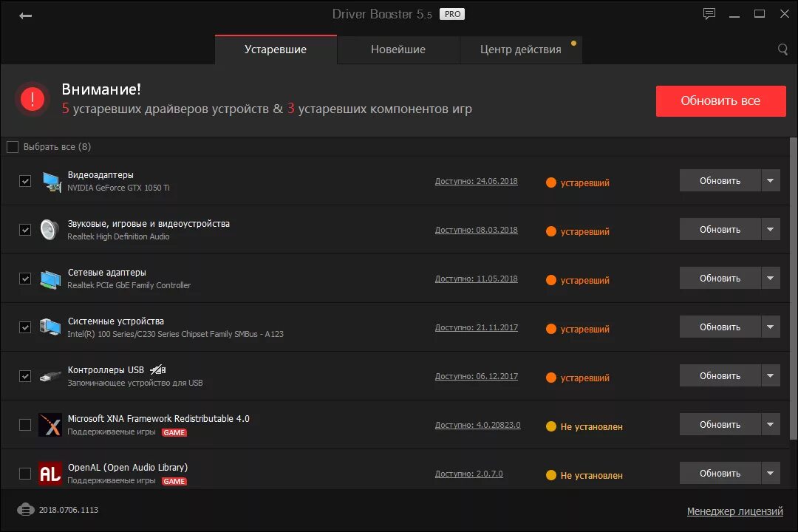
Task: Uncheck the Realtek High Definition Audio checkbox
Action: click(x=25, y=230)
